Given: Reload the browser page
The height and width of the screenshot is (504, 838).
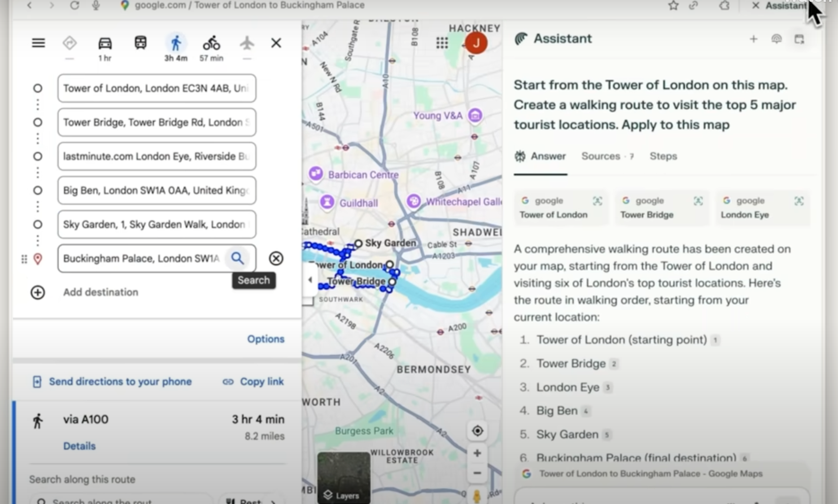Looking at the screenshot, I should click(74, 5).
